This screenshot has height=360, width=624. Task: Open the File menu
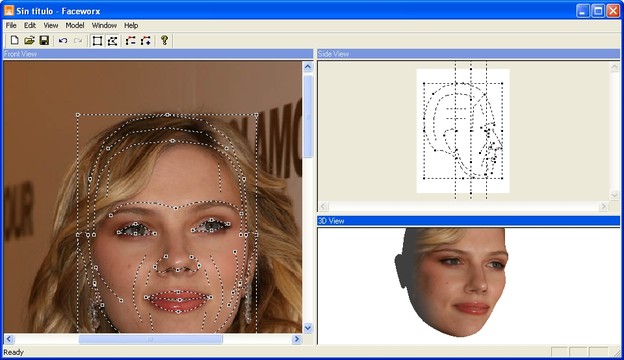[x=11, y=25]
